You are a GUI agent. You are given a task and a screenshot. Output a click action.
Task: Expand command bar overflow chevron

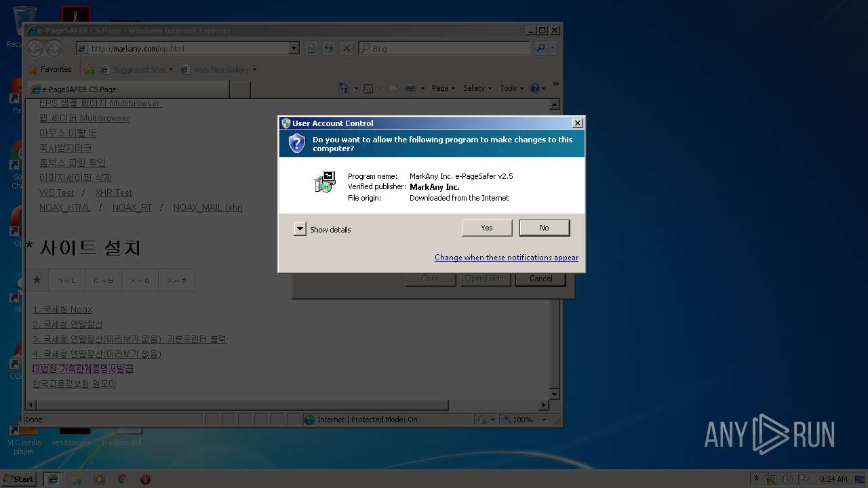(555, 85)
